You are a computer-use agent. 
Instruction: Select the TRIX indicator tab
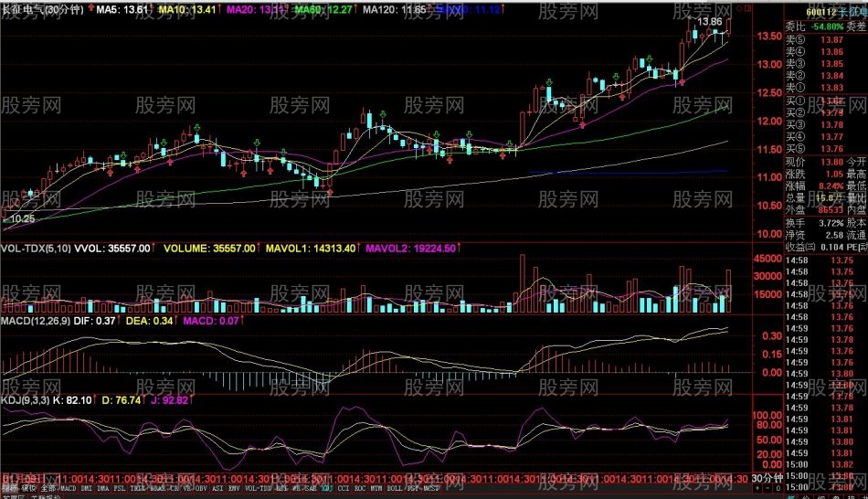(137, 488)
